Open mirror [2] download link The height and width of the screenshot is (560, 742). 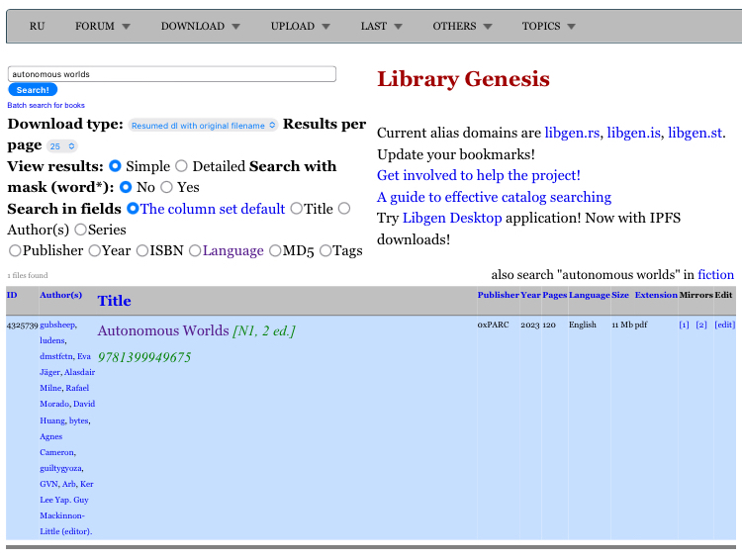click(701, 325)
